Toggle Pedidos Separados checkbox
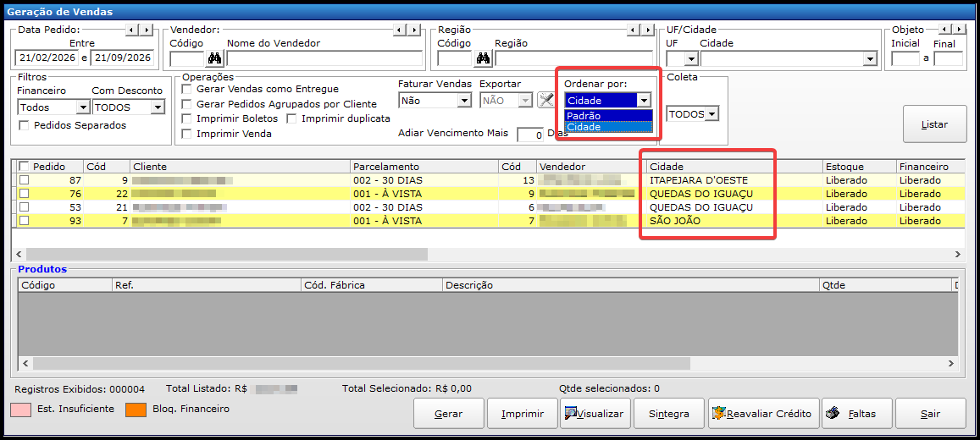This screenshot has width=980, height=440. [25, 125]
